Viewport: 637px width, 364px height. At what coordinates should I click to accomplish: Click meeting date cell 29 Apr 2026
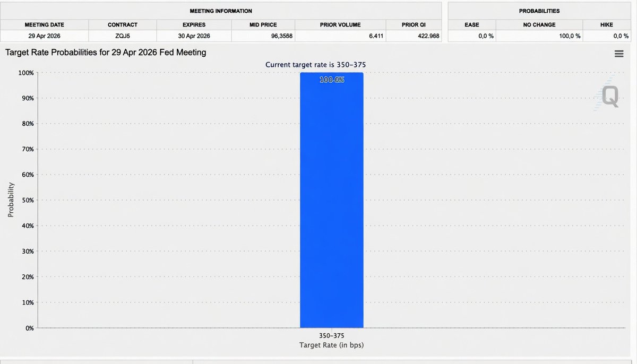[44, 36]
